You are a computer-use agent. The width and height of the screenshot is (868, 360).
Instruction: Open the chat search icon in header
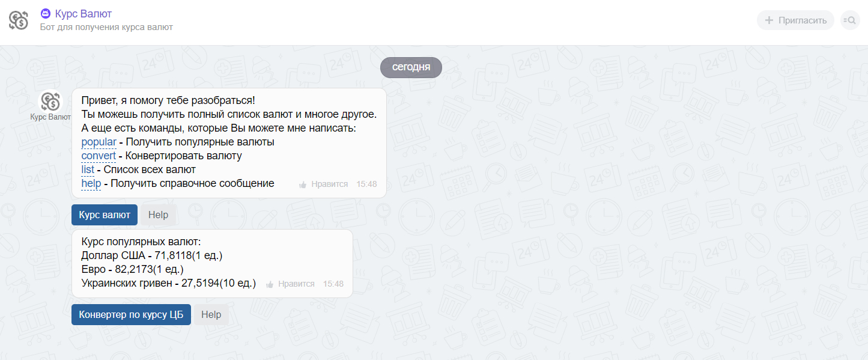click(x=849, y=20)
